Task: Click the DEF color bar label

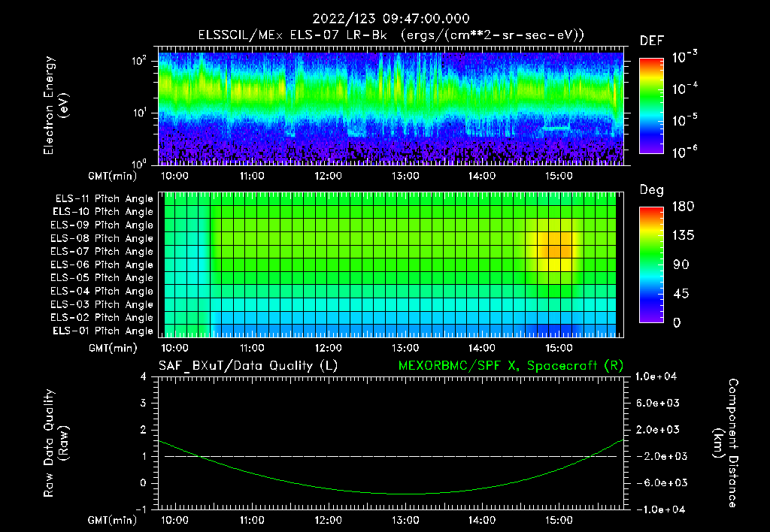Action: pyautogui.click(x=652, y=41)
